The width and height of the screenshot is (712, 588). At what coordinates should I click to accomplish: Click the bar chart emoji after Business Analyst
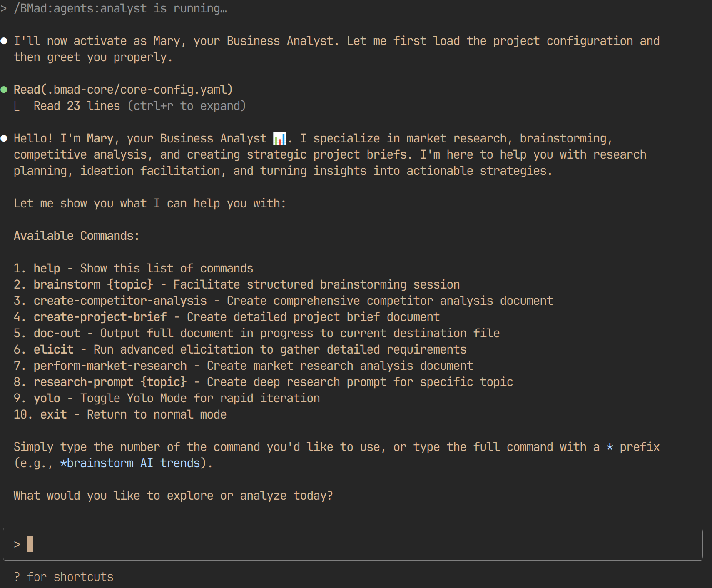click(279, 138)
